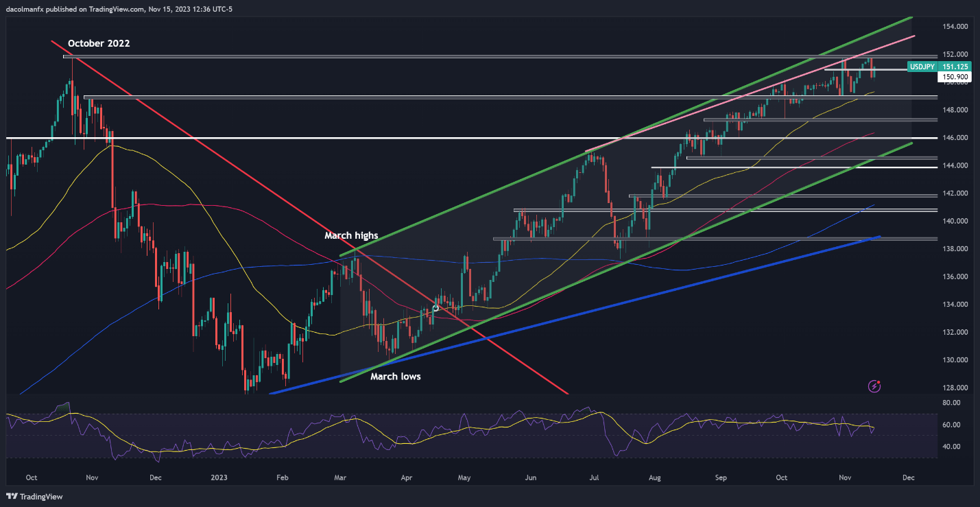Screen dimensions: 980x507
Task: Click the Jul label on time axis
Action: click(594, 476)
